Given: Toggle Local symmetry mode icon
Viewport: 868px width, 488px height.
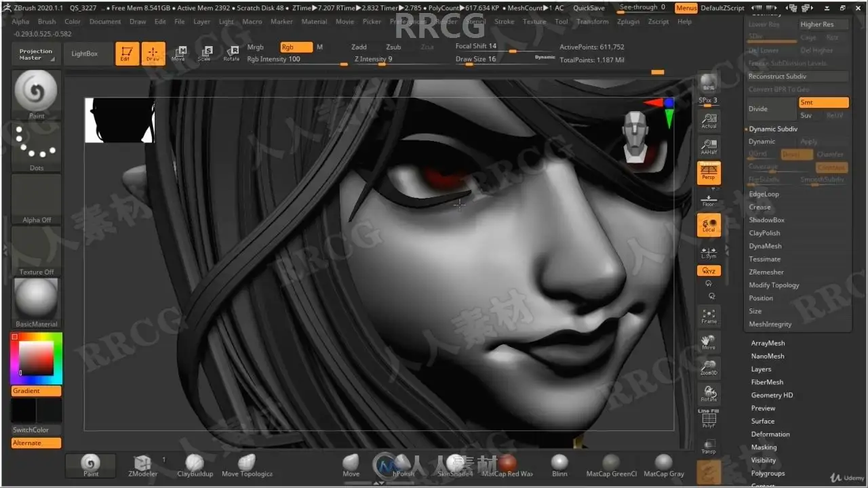Looking at the screenshot, I should pos(709,225).
